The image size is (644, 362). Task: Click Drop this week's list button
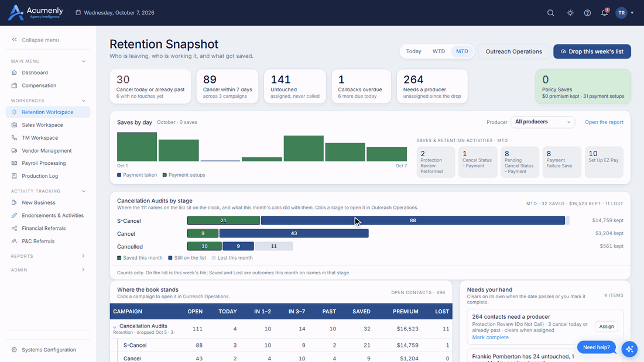point(592,51)
